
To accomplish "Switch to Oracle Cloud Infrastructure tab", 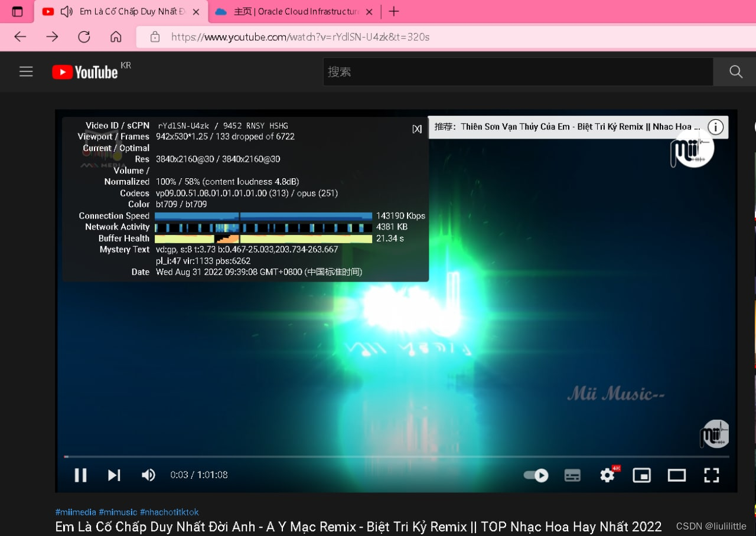I will [x=294, y=11].
